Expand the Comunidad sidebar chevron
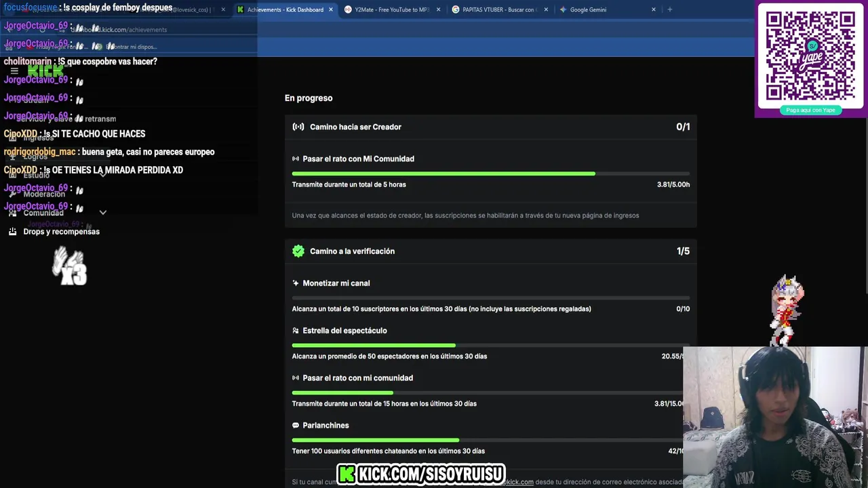The width and height of the screenshot is (868, 488). click(103, 213)
